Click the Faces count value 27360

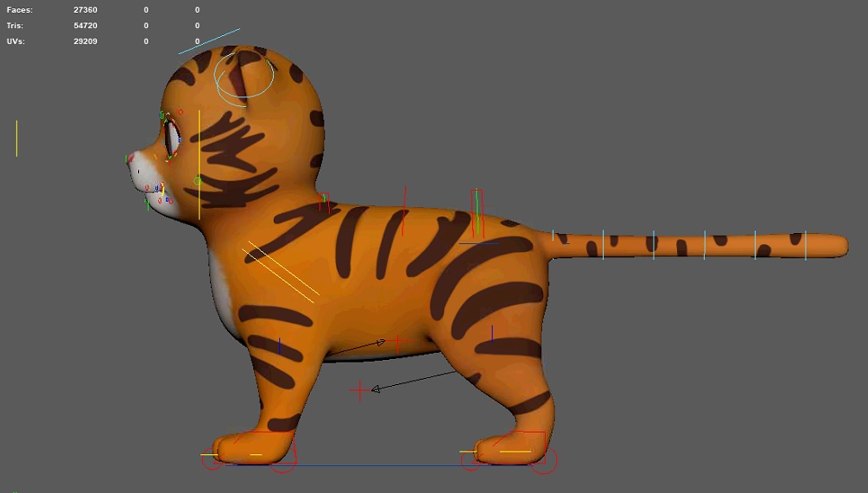(x=85, y=10)
